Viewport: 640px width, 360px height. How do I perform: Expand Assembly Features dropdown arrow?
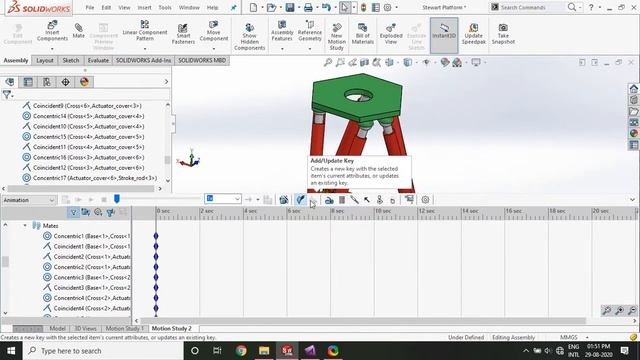[282, 49]
